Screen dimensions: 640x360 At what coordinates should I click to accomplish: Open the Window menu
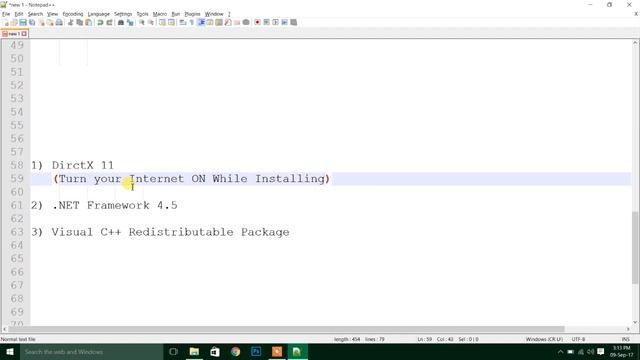point(214,14)
